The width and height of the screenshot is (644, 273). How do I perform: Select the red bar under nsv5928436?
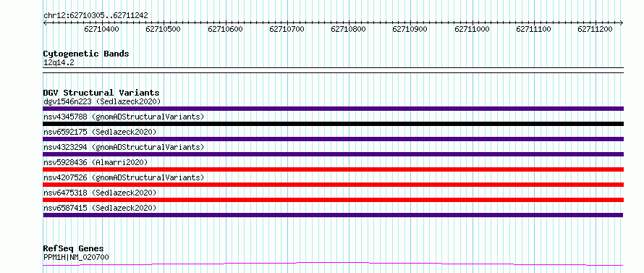tap(333, 169)
